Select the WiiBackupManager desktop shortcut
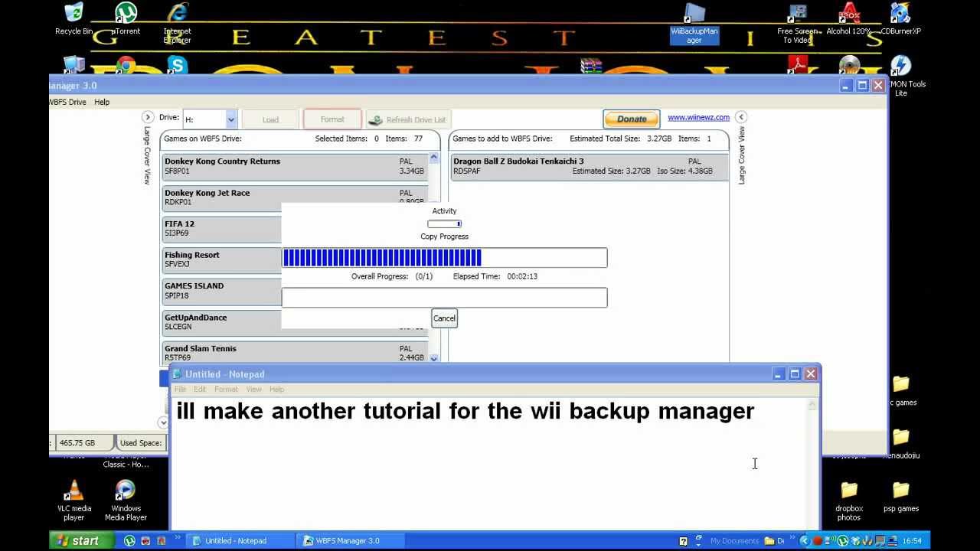 (x=694, y=23)
